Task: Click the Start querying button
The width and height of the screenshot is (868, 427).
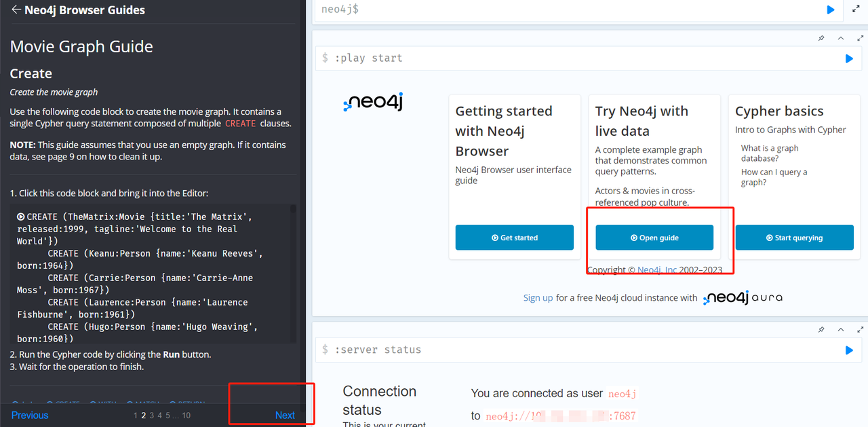Action: [794, 238]
